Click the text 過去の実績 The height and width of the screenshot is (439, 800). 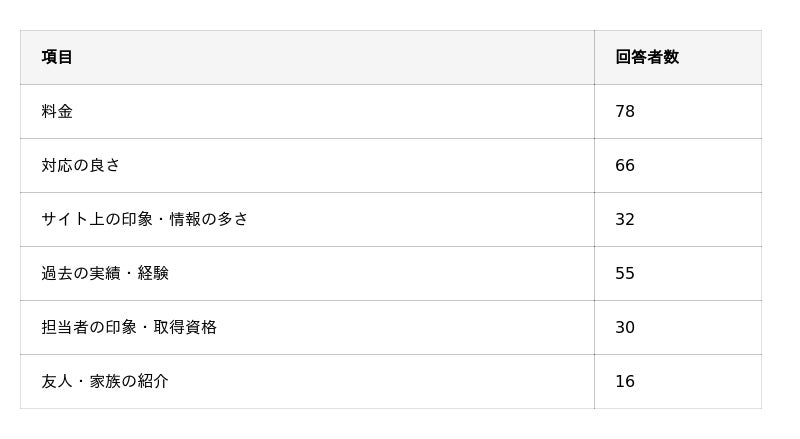(x=80, y=273)
